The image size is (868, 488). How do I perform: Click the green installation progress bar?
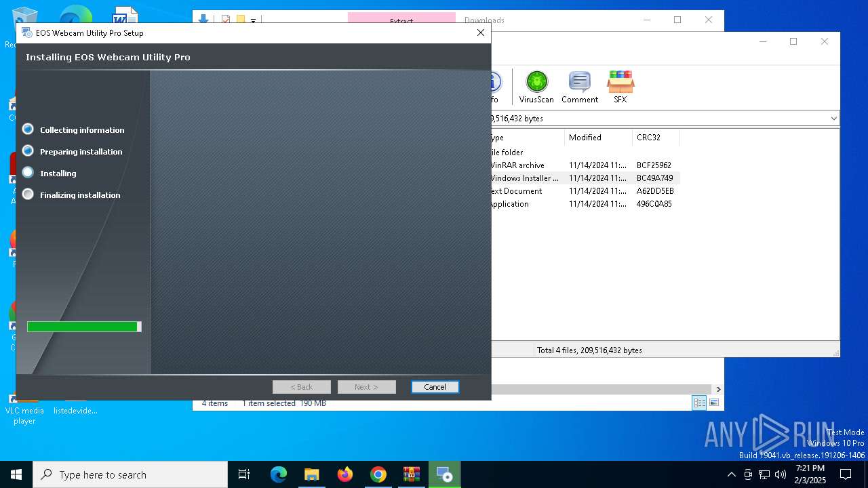(84, 327)
